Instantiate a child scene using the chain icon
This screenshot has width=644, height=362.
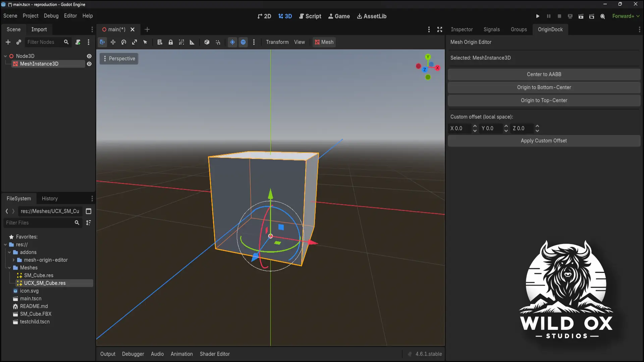pos(19,42)
